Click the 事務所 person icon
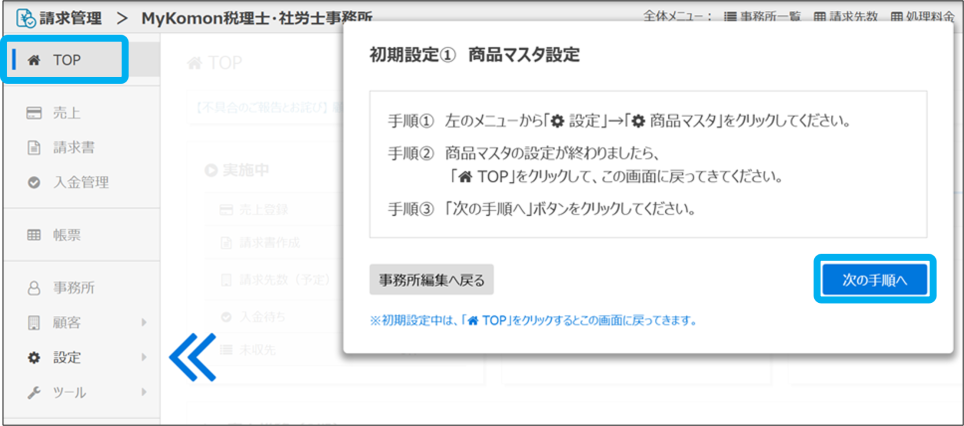964x426 pixels. (x=33, y=288)
